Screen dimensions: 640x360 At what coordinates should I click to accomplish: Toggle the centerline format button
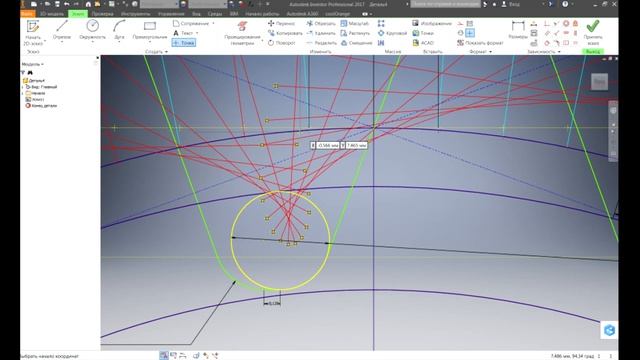click(460, 33)
